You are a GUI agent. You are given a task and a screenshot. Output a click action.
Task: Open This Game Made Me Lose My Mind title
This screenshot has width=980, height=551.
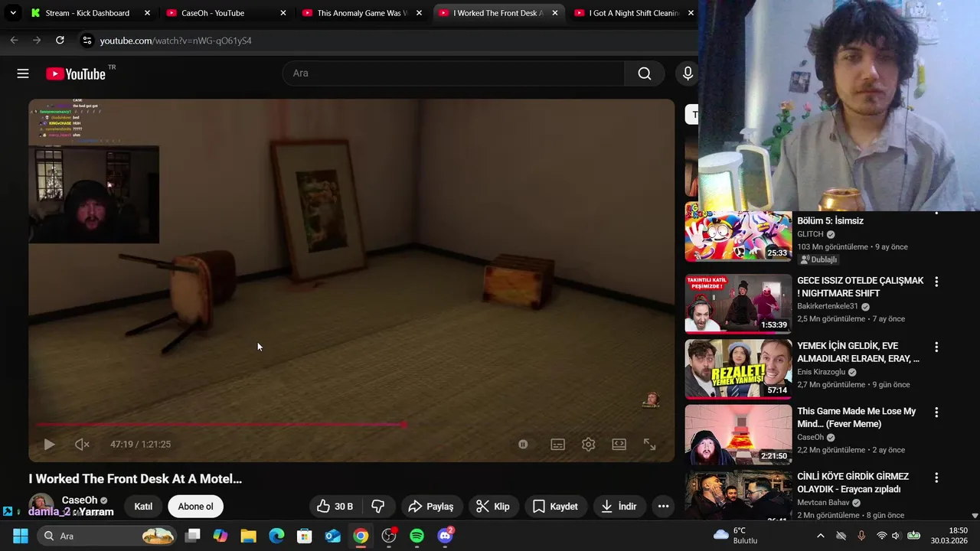pyautogui.click(x=857, y=418)
